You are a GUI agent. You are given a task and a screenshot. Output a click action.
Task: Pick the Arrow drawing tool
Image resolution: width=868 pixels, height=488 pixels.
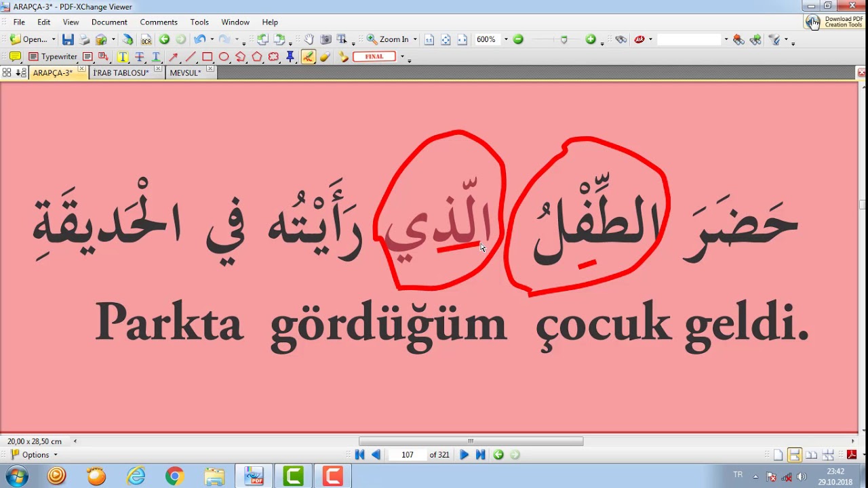point(174,57)
